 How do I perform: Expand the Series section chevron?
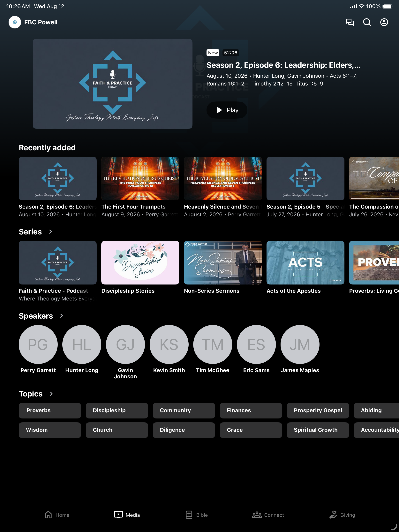(50, 232)
